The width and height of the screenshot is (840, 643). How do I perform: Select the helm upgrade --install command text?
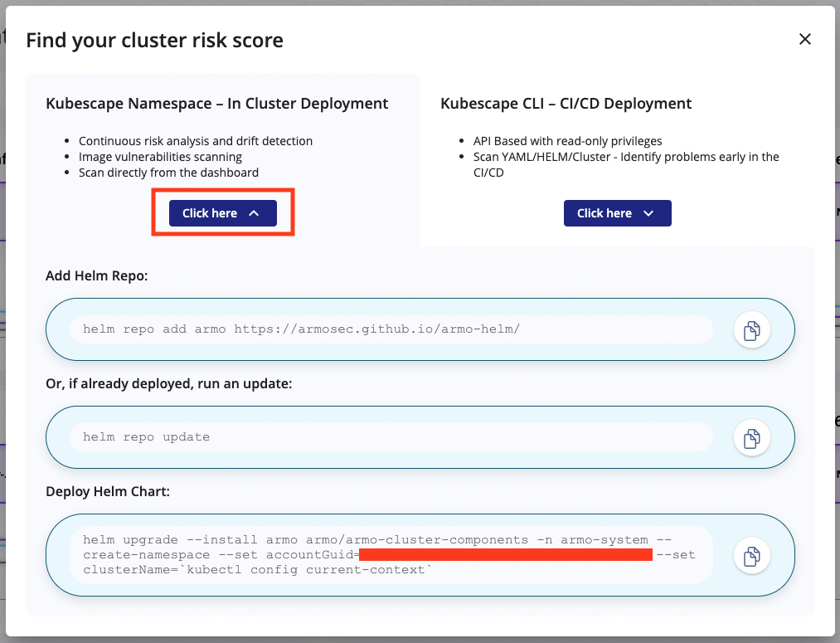pyautogui.click(x=389, y=554)
